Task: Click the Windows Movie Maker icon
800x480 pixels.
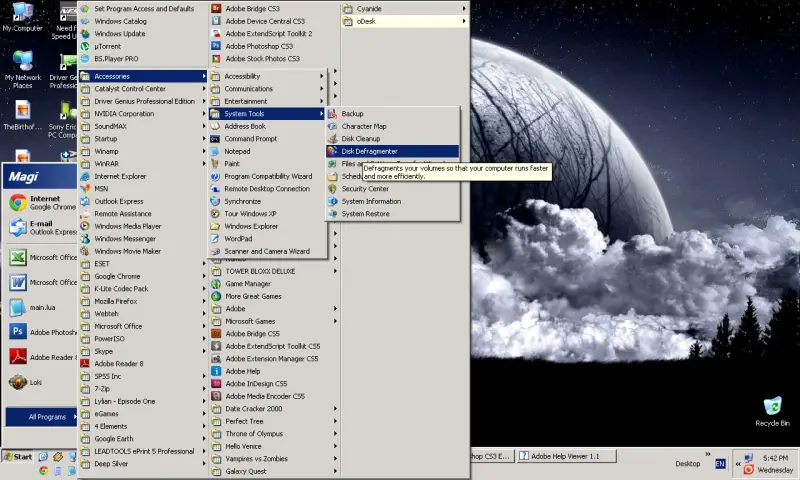Action: coord(85,251)
